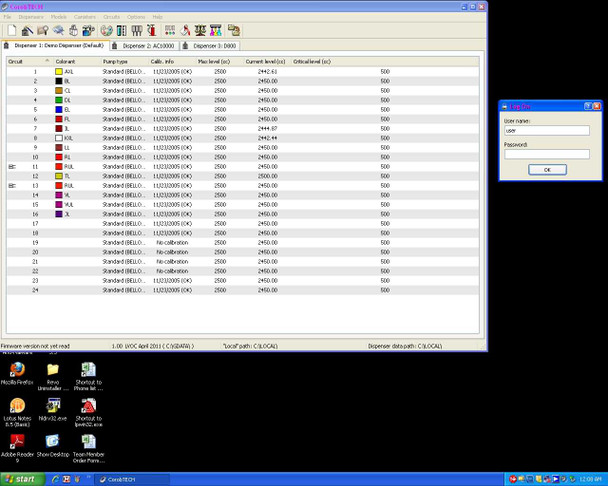Select the Lotus Notes 8.5 desktop icon
The height and width of the screenshot is (486, 608).
[17, 413]
